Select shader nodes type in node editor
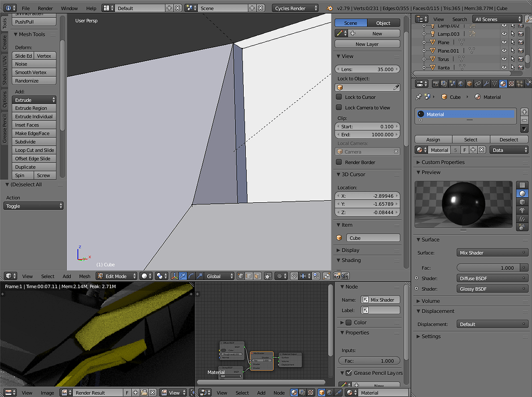Screen dimensions: 532x397 [294, 393]
